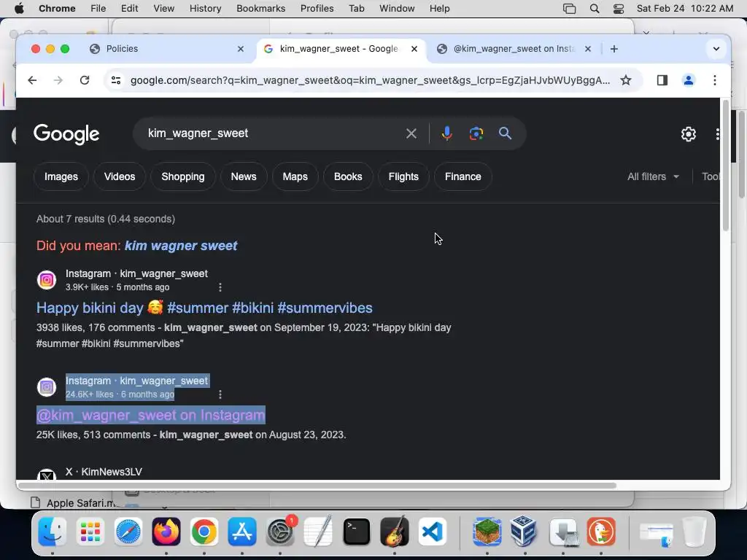Open the View menu
747x560 pixels.
(x=163, y=9)
